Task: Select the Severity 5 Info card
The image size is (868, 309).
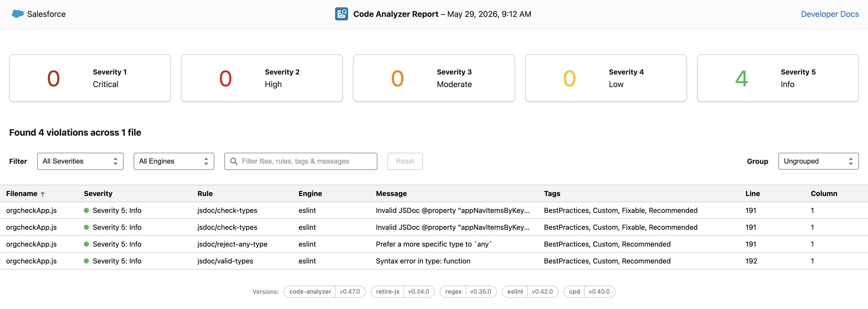Action: pos(778,78)
